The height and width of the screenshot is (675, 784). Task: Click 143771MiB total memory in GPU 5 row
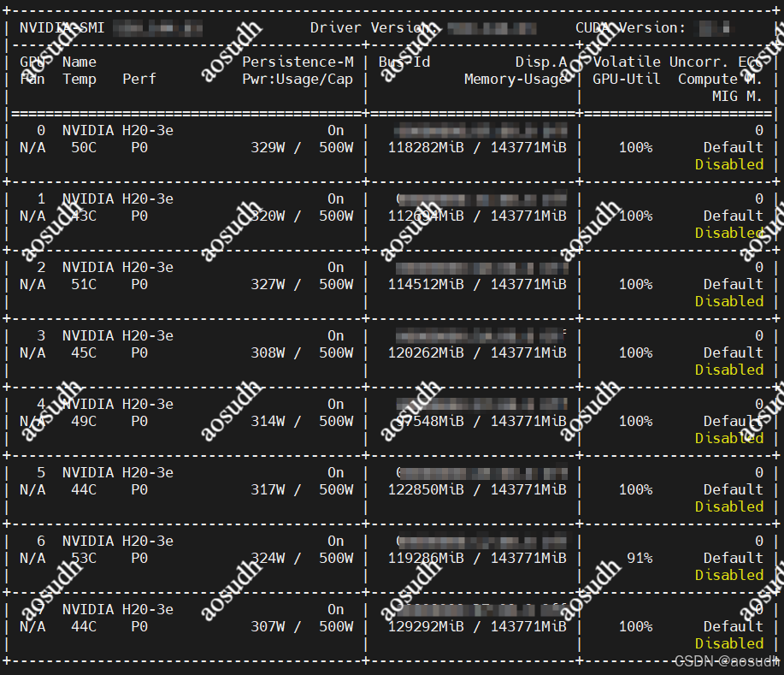coord(528,490)
